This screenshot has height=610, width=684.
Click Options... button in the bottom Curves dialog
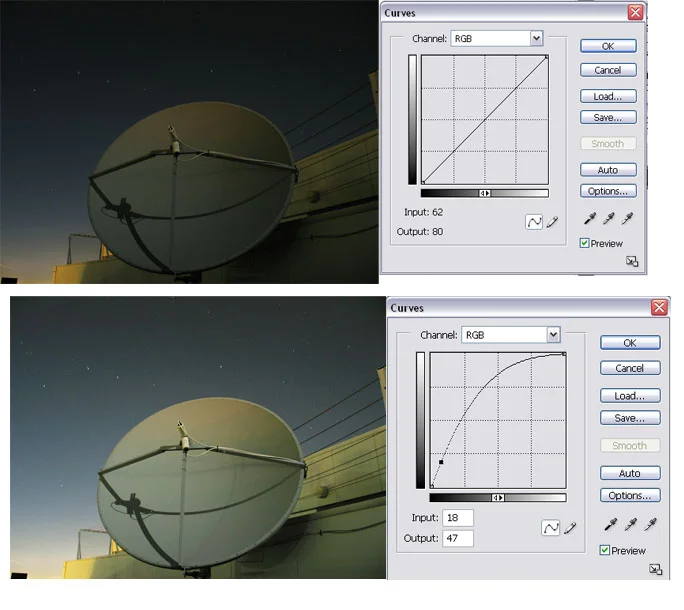[x=629, y=495]
